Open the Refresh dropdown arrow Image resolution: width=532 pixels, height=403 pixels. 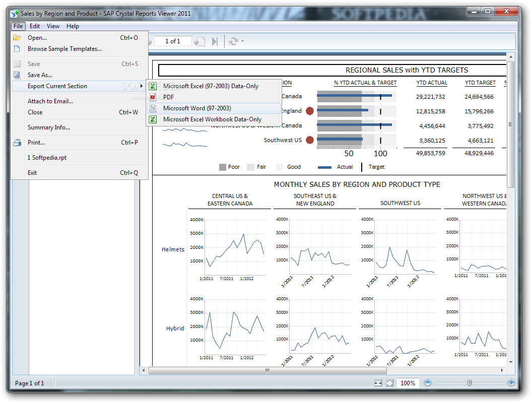point(243,41)
